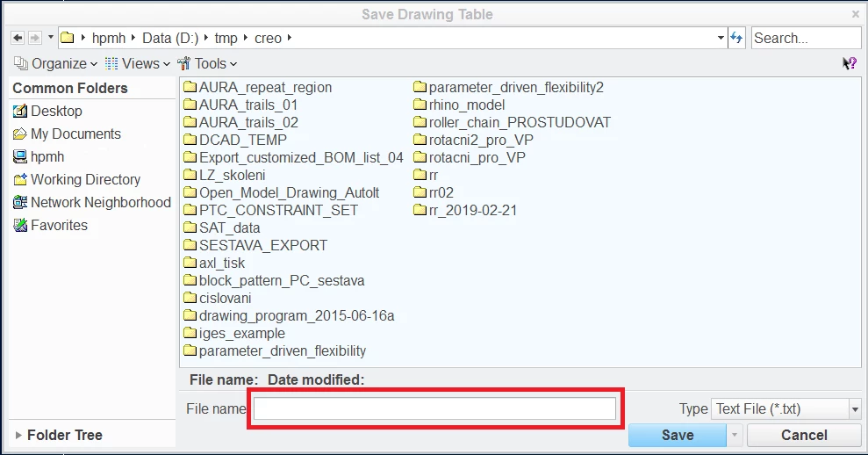The image size is (868, 455).
Task: Select roller_chain_PROSTUDOVAT folder
Action: [x=513, y=122]
